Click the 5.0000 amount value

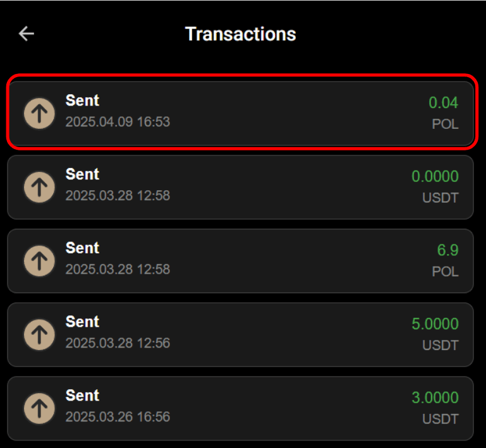[435, 324]
